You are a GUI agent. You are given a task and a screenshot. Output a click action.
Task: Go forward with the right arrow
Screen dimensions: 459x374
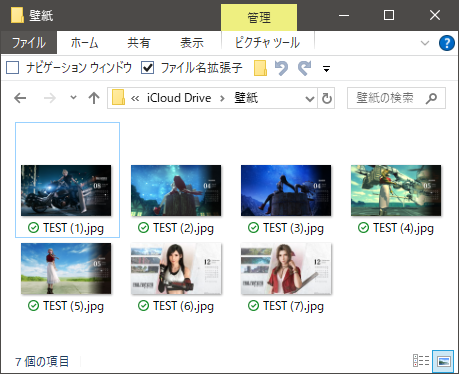(50, 98)
